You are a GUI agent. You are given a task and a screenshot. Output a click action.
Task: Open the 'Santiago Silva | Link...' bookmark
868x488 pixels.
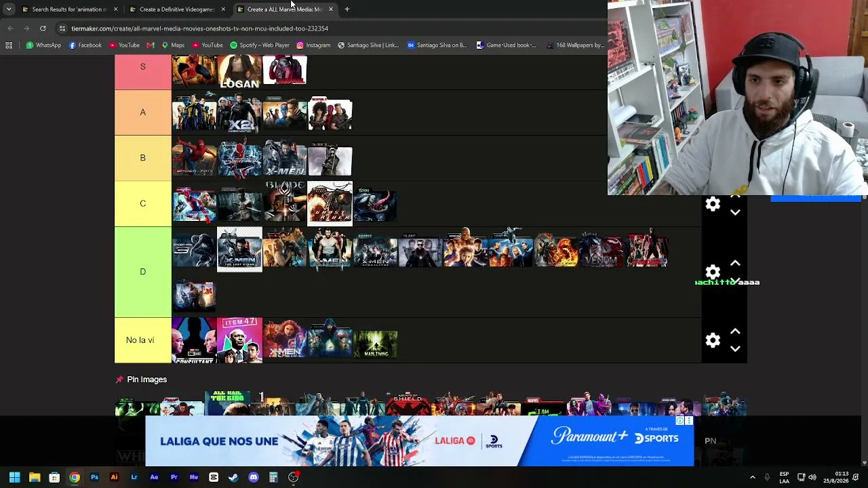tap(369, 45)
